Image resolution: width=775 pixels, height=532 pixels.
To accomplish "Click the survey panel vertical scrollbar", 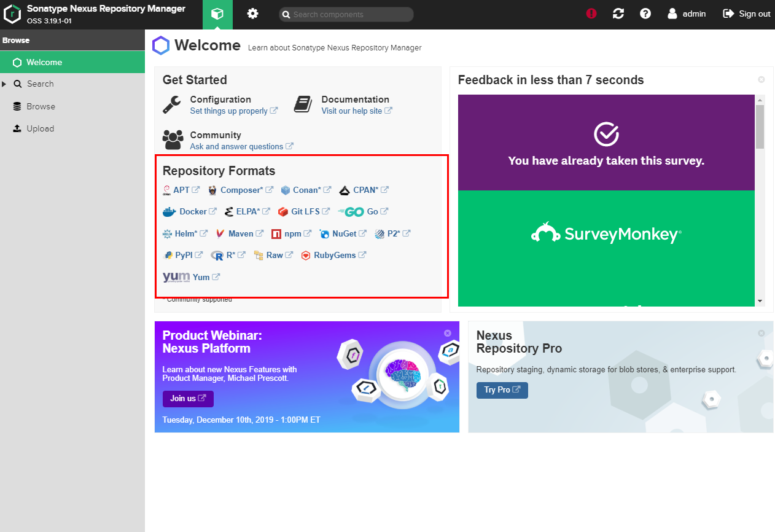I will tap(760, 127).
